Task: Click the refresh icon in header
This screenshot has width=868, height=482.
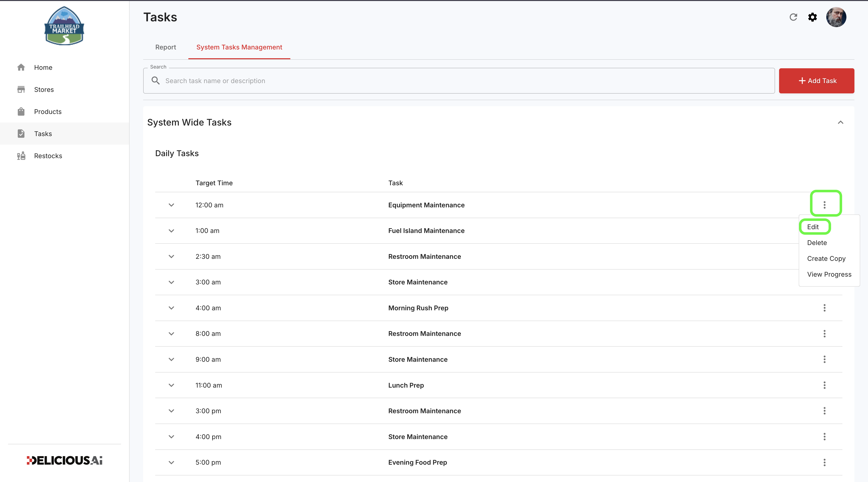Action: (793, 17)
